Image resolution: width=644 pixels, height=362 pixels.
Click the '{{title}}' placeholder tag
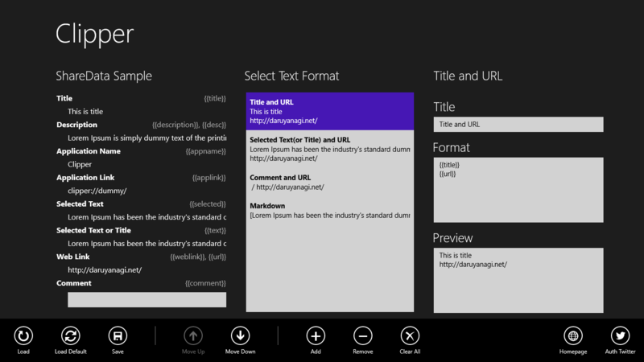[215, 98]
